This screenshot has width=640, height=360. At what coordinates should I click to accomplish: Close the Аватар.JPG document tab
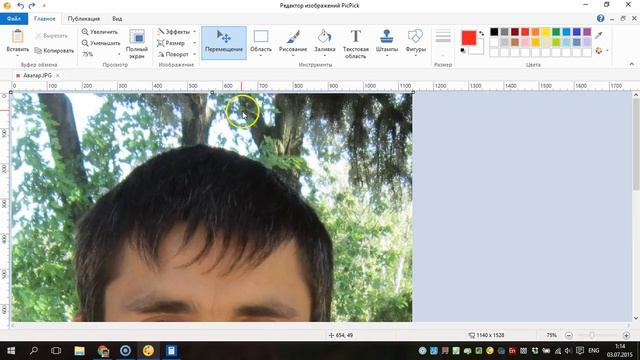(58, 76)
